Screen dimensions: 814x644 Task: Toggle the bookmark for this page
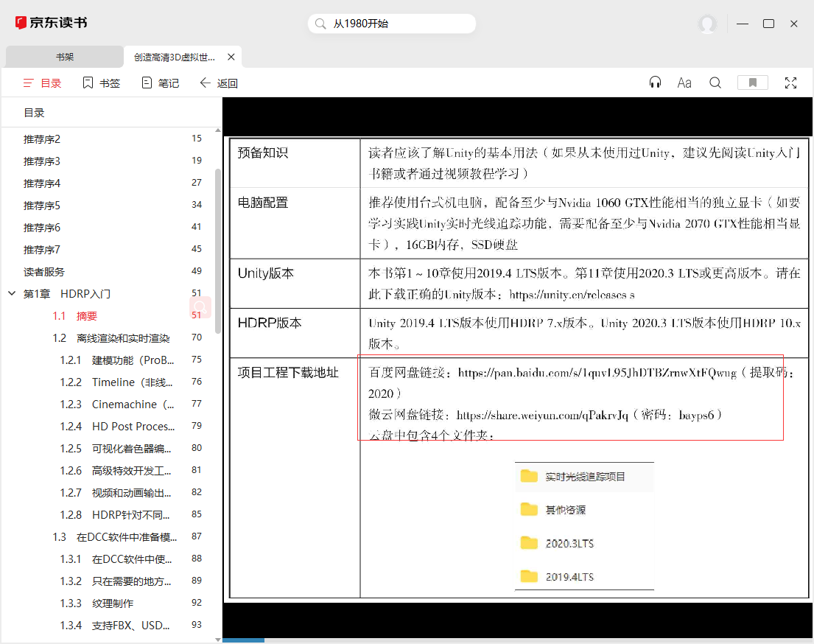tap(753, 83)
